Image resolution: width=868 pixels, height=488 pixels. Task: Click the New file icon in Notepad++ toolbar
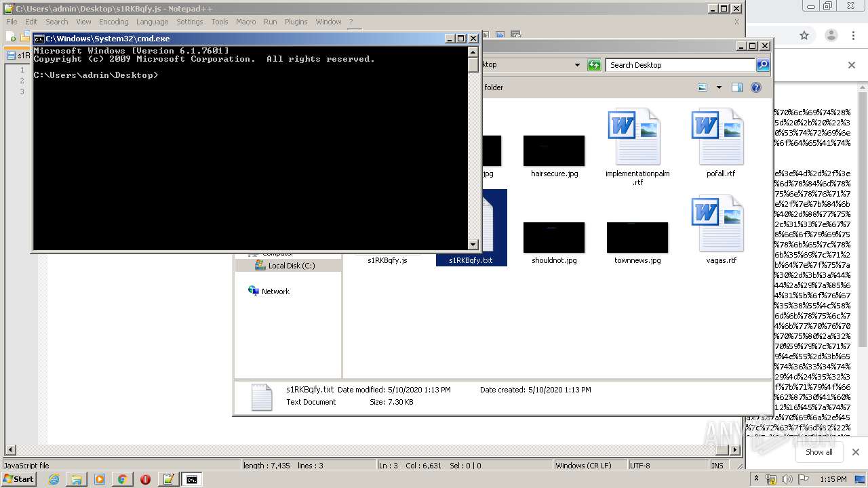coord(12,37)
